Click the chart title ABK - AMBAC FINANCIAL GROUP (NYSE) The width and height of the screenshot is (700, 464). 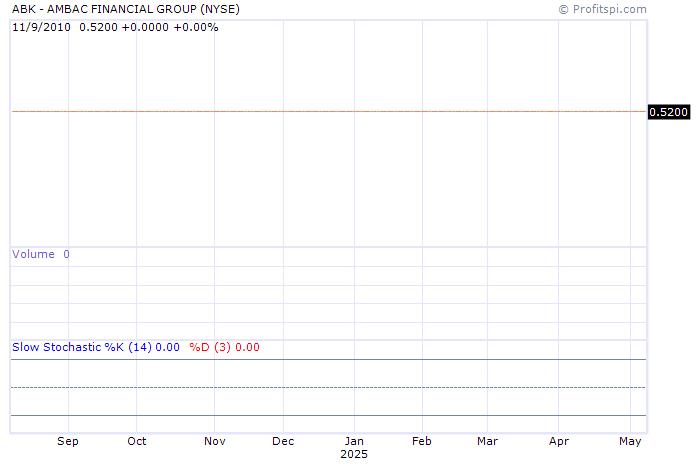(125, 9)
